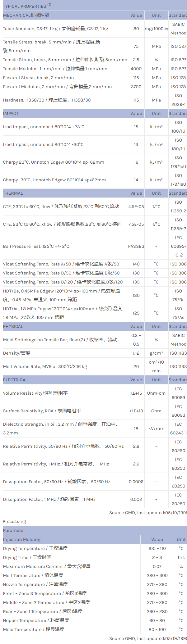Viewport: 187px width, 644px height.
Task: Click the Density value 1.12
Action: point(136,353)
